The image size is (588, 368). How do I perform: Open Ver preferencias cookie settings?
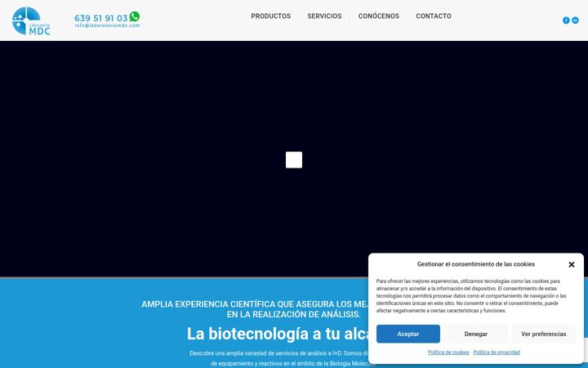[x=543, y=334]
